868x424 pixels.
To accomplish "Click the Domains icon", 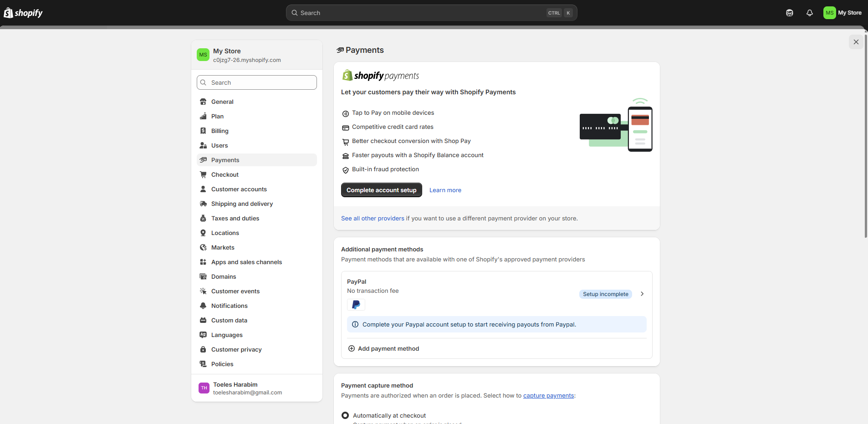I will pyautogui.click(x=203, y=276).
